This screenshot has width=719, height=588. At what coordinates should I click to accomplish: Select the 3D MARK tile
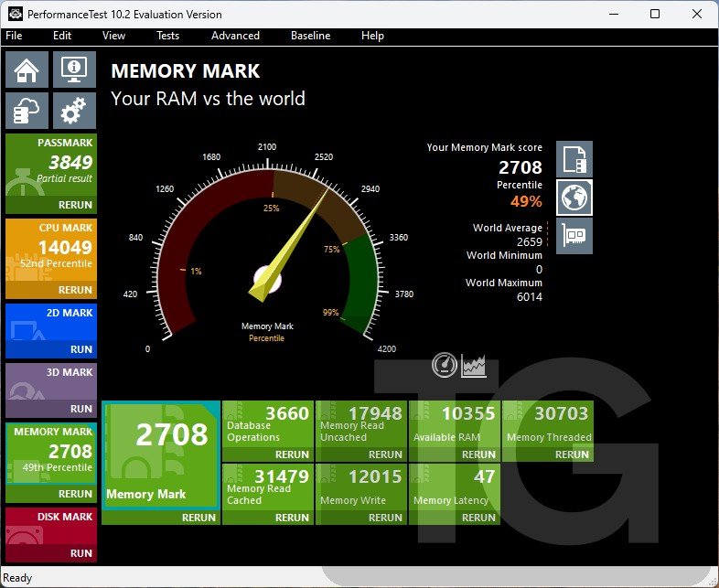click(x=51, y=381)
